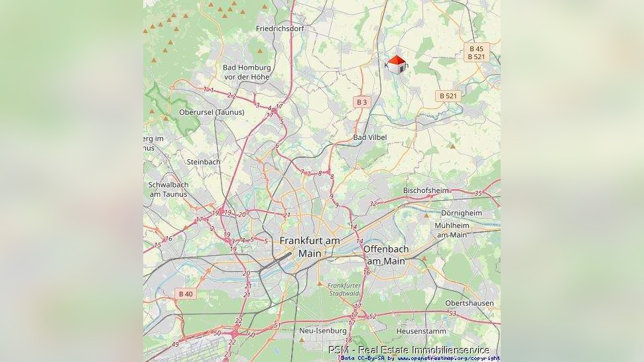Click the peak triangle near Friedrichsdorf
The width and height of the screenshot is (644, 362).
click(x=259, y=51)
